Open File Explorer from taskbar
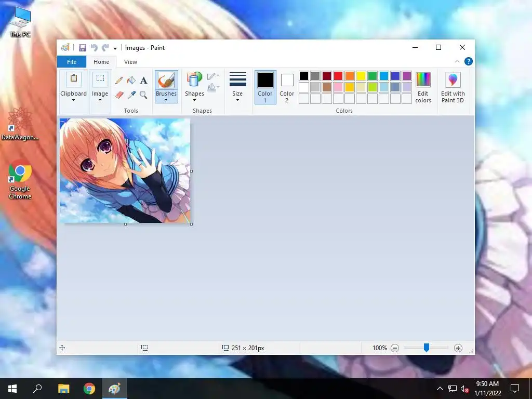Viewport: 532px width, 399px height. [x=63, y=389]
